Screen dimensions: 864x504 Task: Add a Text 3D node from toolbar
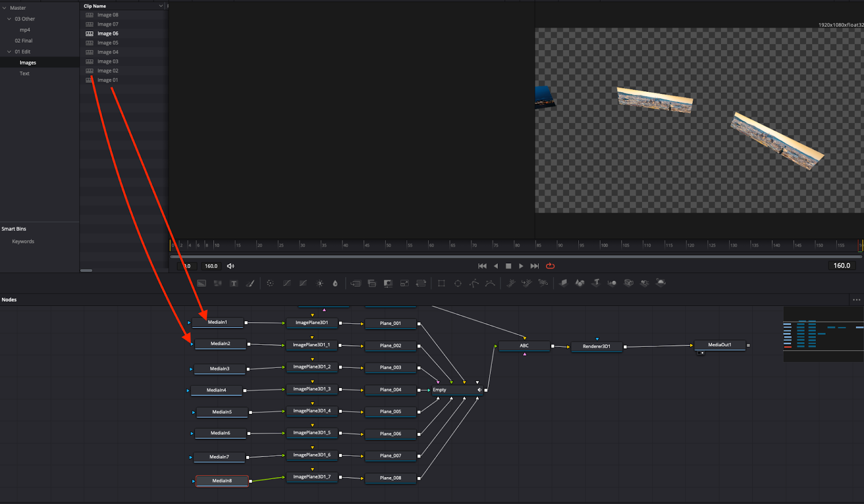596,283
